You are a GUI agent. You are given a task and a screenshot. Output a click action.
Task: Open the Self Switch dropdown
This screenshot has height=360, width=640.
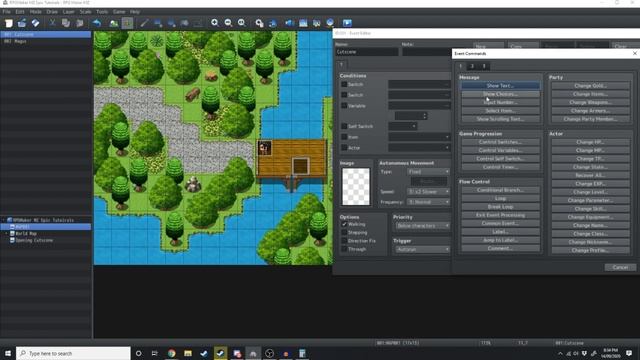403,126
